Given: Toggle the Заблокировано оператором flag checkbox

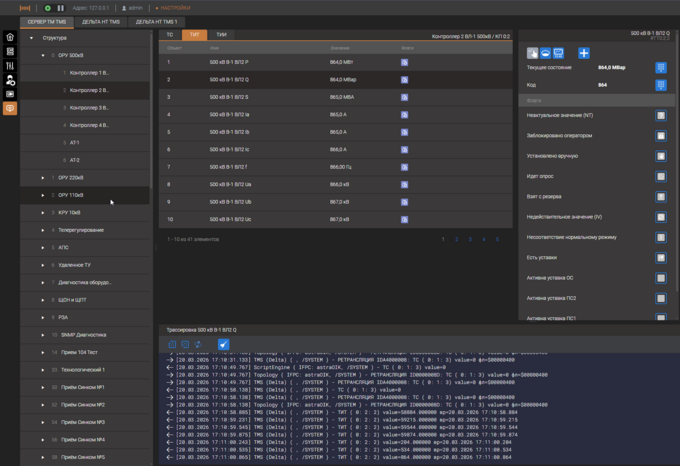Looking at the screenshot, I should [661, 136].
